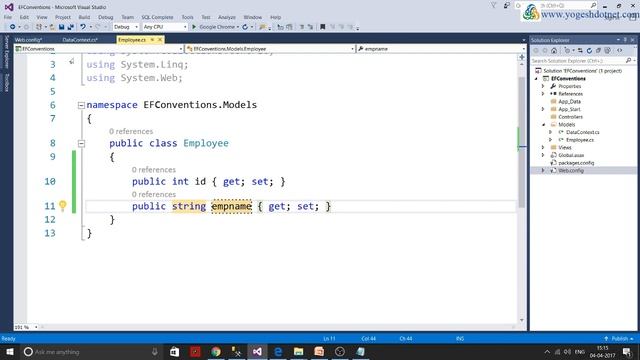Open the SQL Complete menu
The width and height of the screenshot is (640, 360).
coord(157,17)
